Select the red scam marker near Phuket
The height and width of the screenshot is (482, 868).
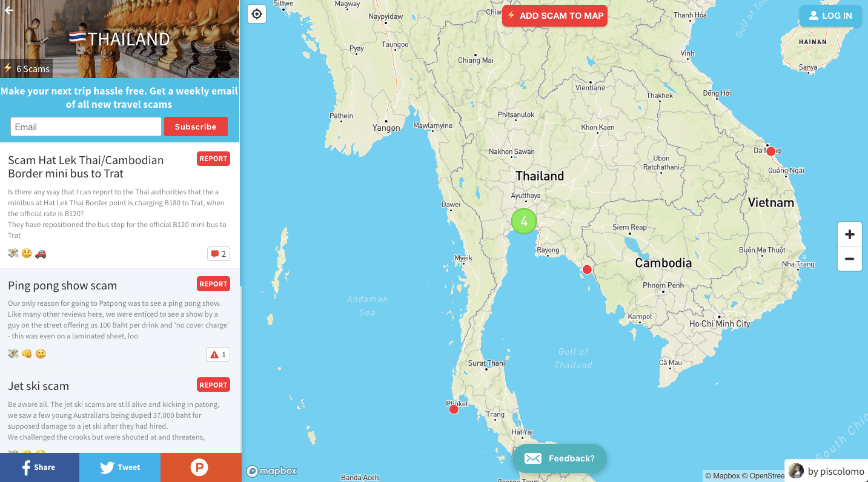tap(454, 409)
